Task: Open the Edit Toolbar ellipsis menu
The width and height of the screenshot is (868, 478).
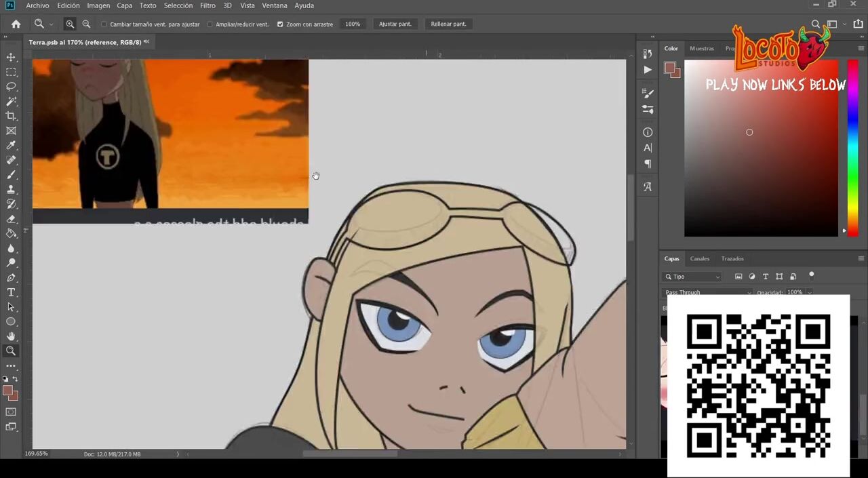Action: [x=11, y=366]
